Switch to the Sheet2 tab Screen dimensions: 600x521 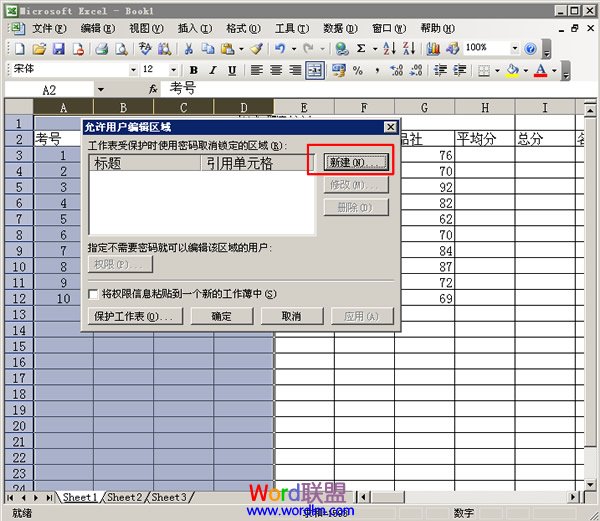pyautogui.click(x=125, y=497)
